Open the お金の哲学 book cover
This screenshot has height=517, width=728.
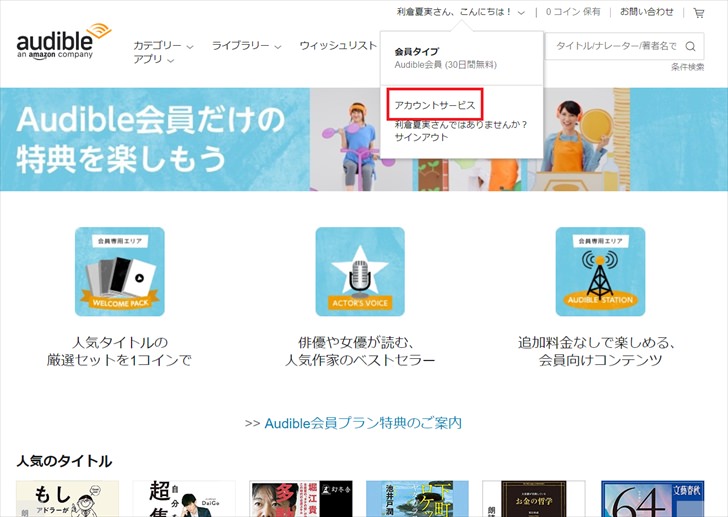pos(534,499)
